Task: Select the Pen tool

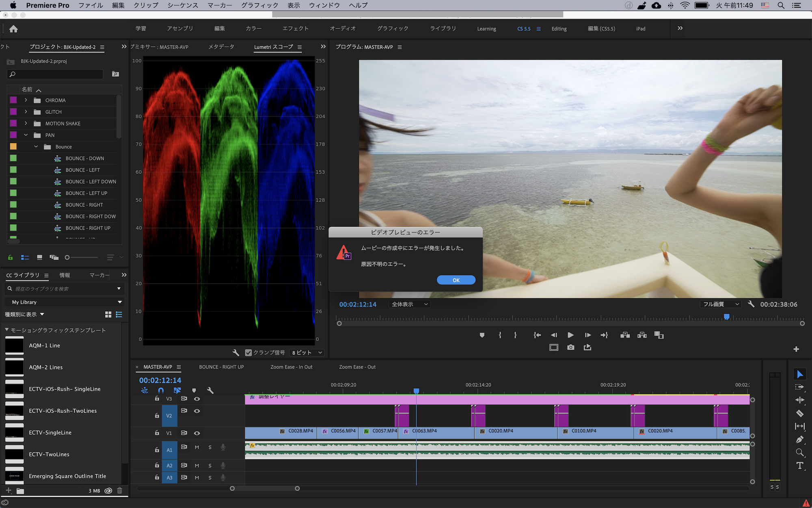Action: (799, 439)
